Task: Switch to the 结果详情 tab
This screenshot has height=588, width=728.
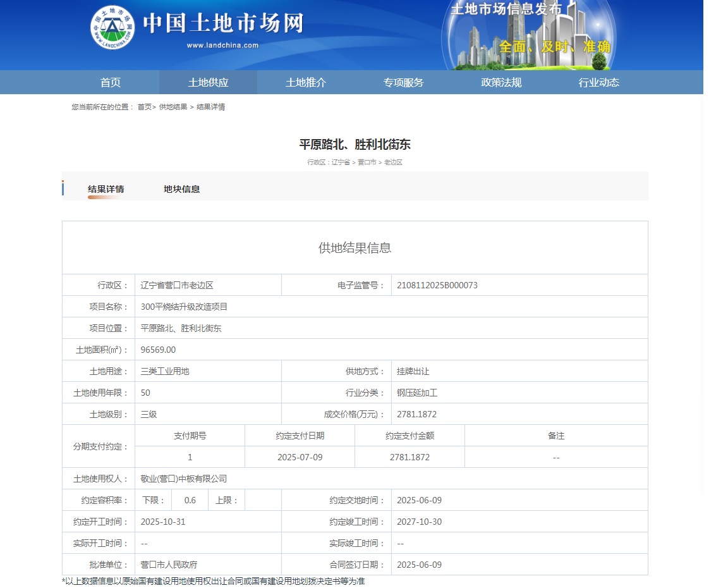Action: click(x=106, y=189)
